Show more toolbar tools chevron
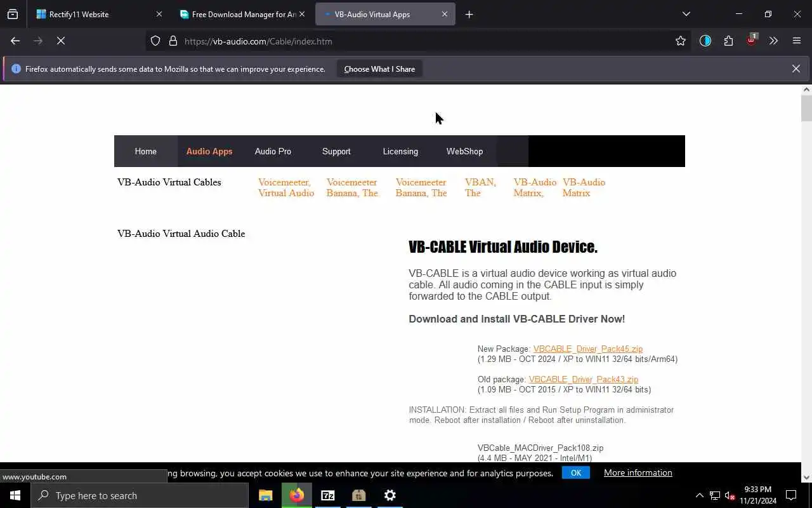 click(773, 41)
